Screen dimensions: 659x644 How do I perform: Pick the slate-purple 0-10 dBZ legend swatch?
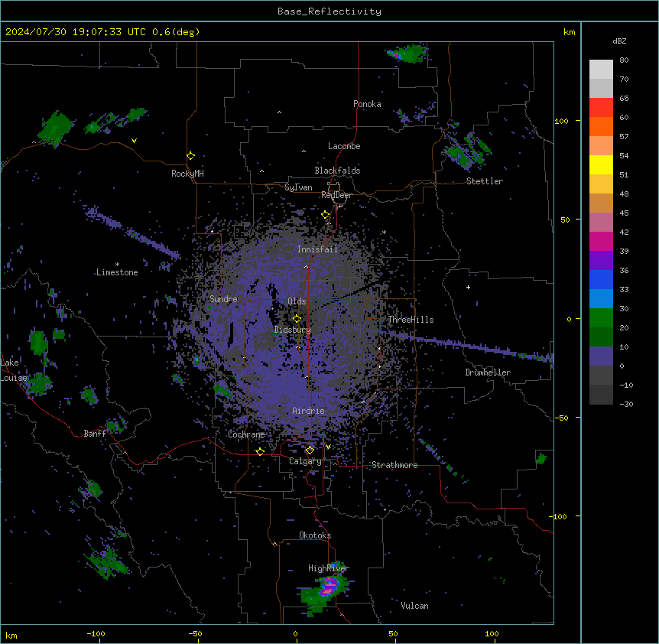(x=601, y=356)
